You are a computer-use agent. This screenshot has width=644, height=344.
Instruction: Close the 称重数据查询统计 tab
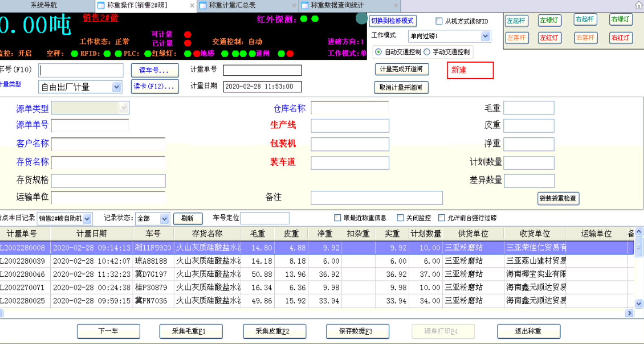pyautogui.click(x=395, y=5)
